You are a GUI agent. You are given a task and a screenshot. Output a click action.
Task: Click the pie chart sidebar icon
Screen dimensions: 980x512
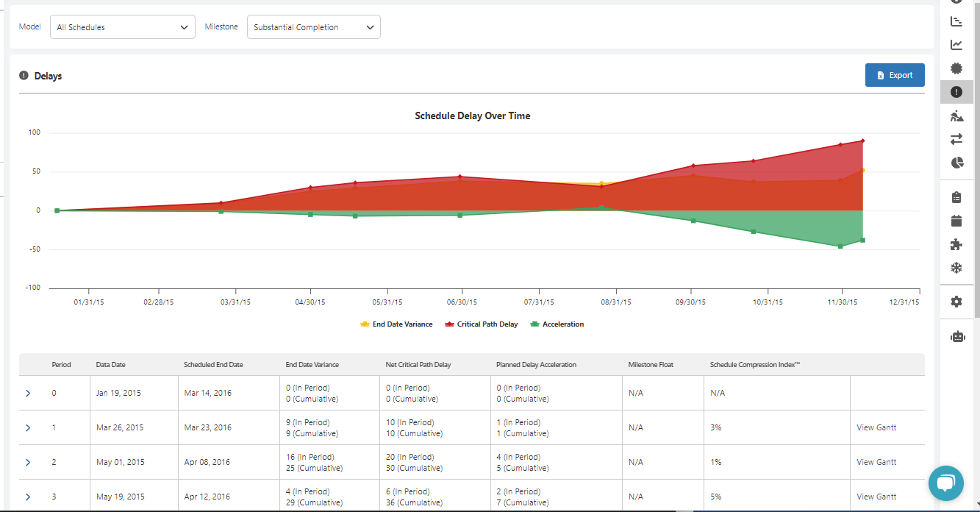point(956,163)
